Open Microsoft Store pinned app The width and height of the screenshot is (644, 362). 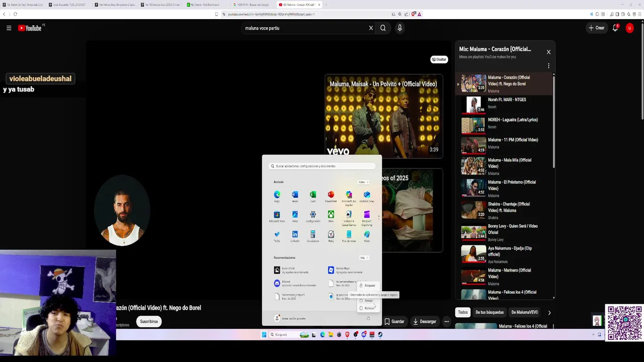point(277,216)
